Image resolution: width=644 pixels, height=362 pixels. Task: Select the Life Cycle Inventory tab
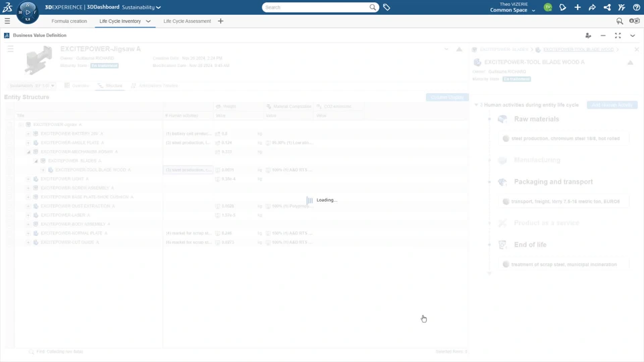click(x=120, y=21)
